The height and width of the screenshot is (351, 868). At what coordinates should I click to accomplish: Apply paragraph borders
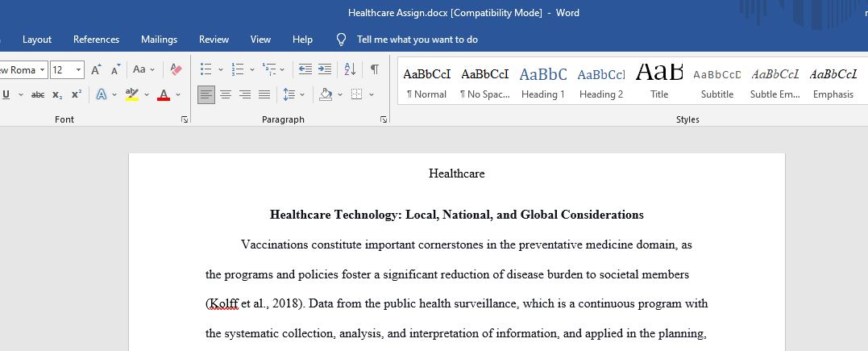357,95
